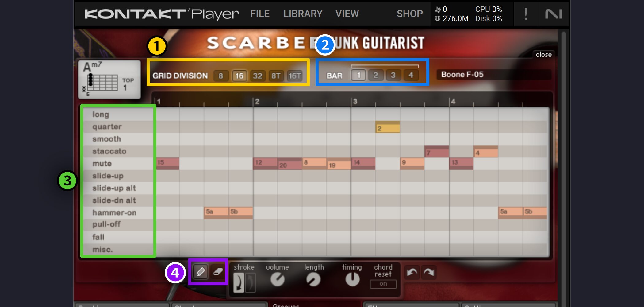Click the redo arrow button
Screen dimensions: 644x307
[429, 272]
